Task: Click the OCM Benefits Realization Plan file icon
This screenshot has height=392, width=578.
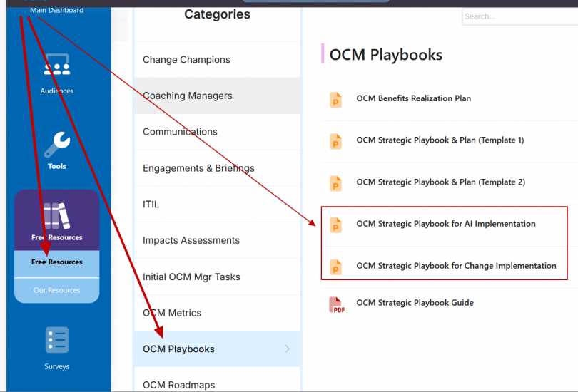Action: 336,99
